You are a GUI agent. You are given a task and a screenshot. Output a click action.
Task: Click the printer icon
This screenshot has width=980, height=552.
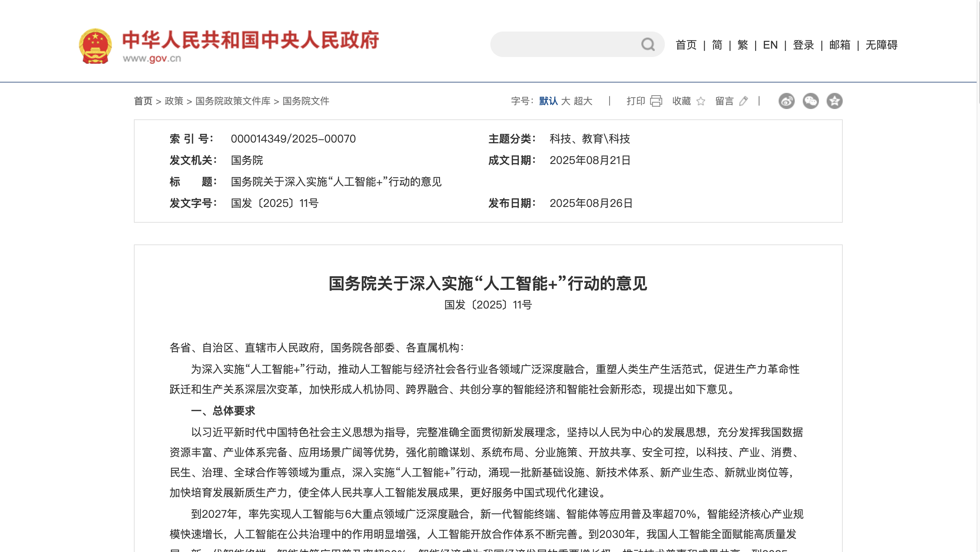click(656, 101)
